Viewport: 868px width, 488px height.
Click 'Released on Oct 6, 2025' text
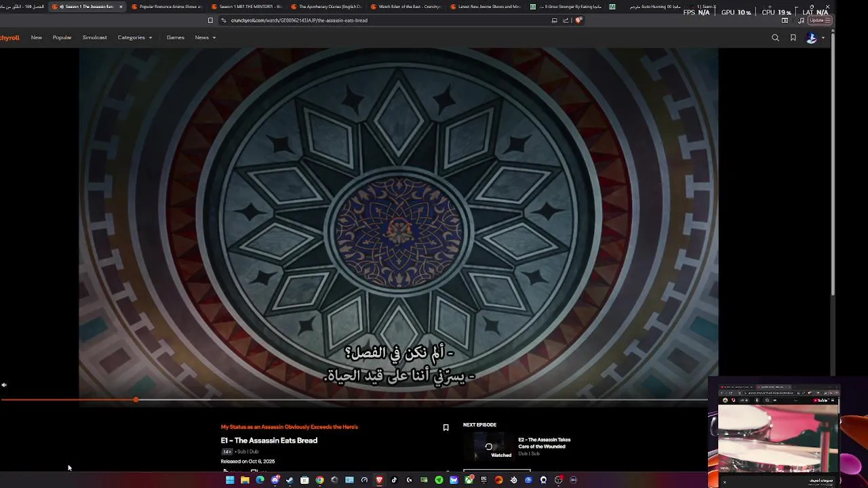point(248,462)
